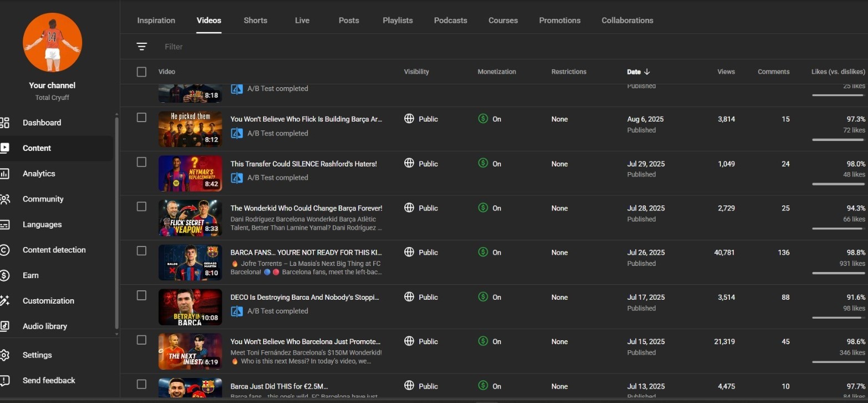Open monetization On setting for Jul 26 video

[x=489, y=253]
